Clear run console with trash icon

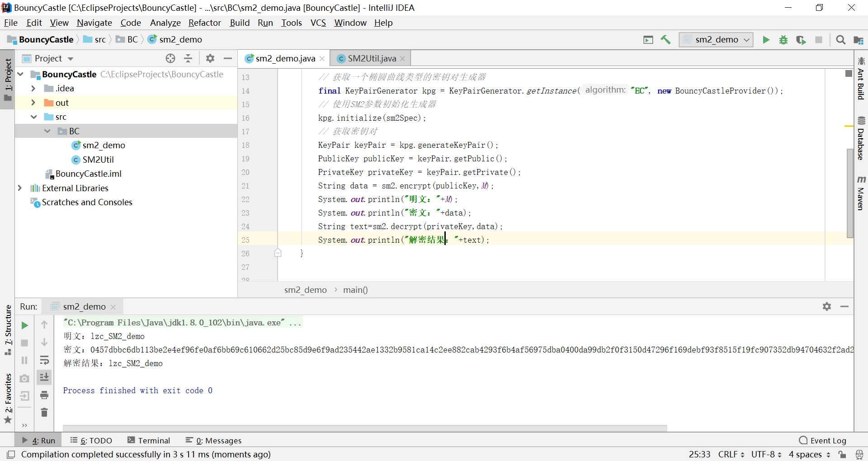44,412
